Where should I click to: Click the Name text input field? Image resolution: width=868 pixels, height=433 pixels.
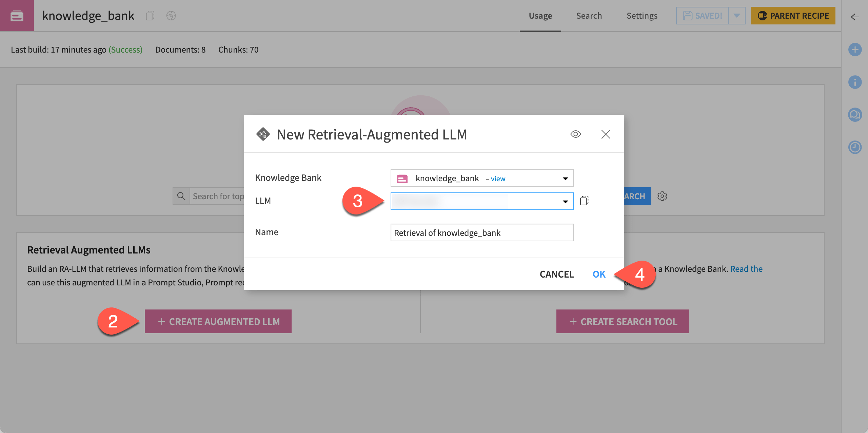(x=481, y=233)
